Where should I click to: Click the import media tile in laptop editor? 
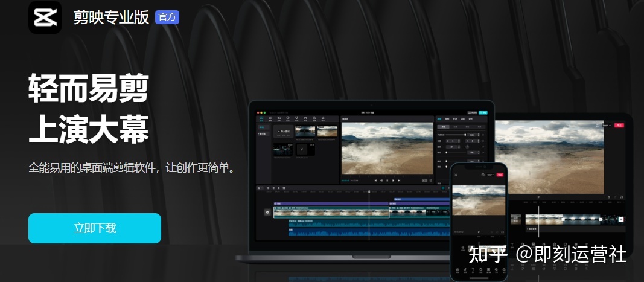coord(282,131)
